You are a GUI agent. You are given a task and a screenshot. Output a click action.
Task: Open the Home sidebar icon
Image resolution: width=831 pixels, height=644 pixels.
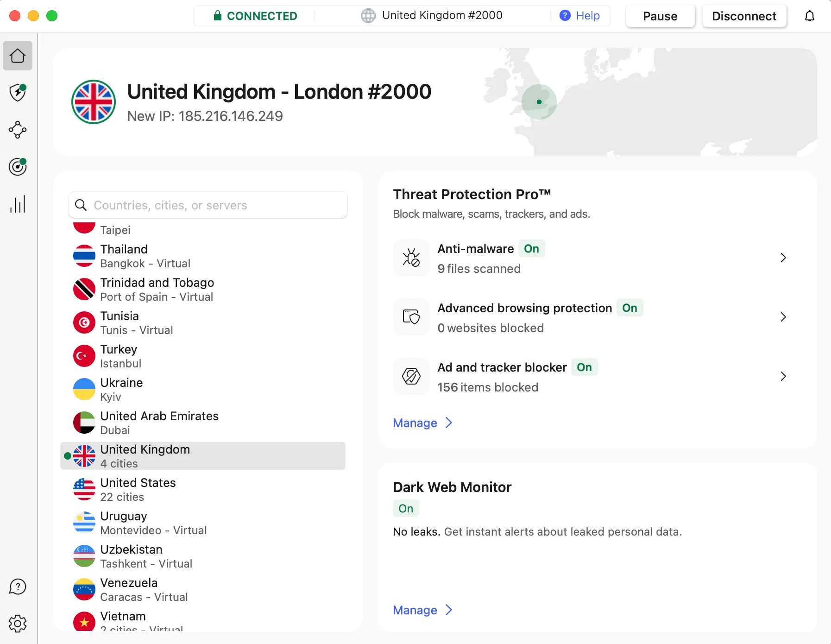coord(18,56)
